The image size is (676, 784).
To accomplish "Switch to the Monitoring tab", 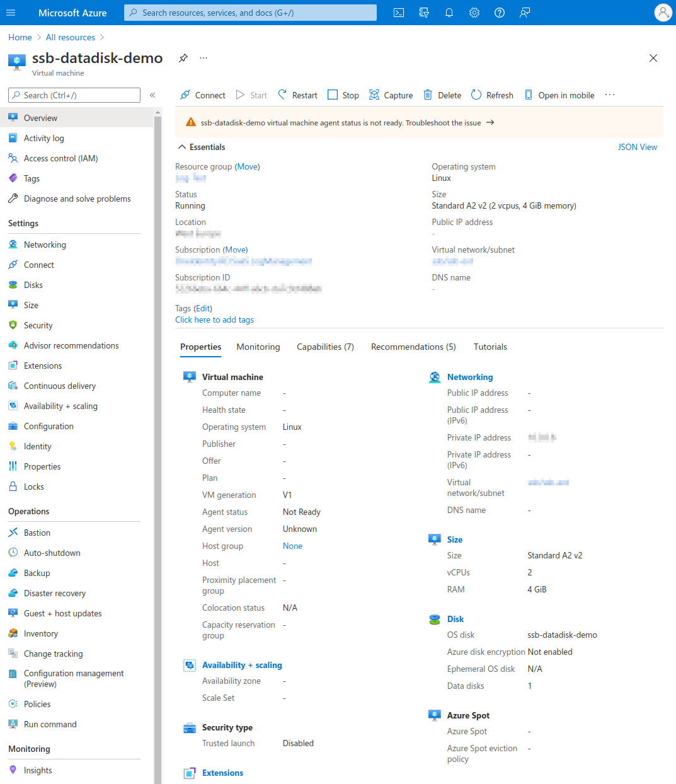I will [258, 347].
